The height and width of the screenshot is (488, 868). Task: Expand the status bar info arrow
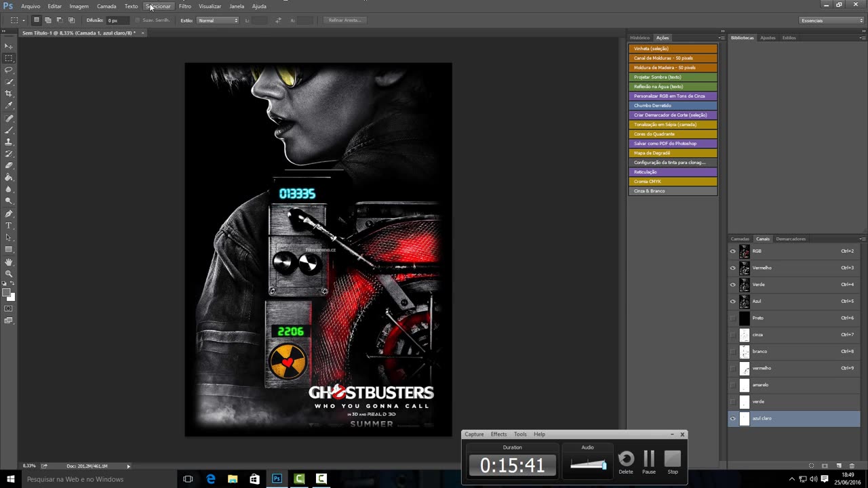pos(128,466)
